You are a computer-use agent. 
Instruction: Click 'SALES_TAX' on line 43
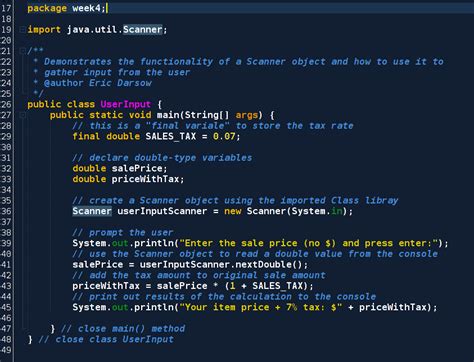click(x=277, y=286)
